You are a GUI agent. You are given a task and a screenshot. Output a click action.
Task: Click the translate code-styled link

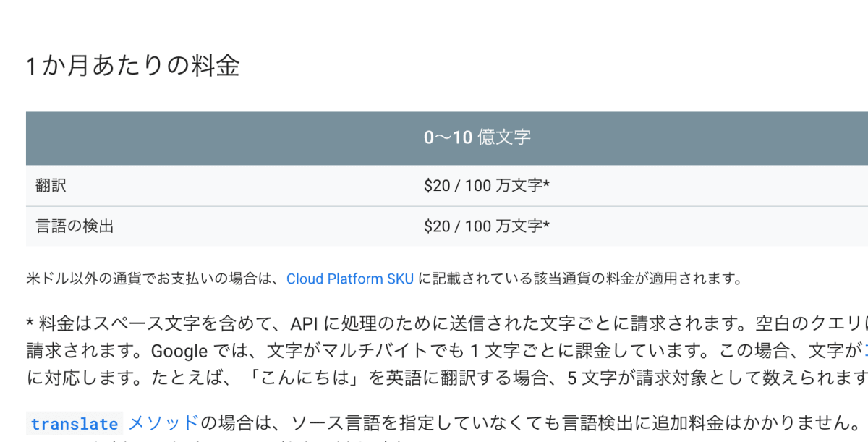click(75, 424)
